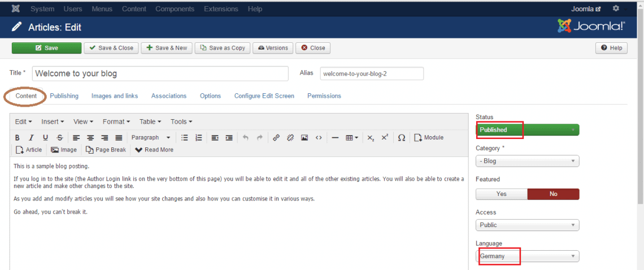Set Featured to Yes
Screen dimensions: 644x270
click(x=501, y=194)
